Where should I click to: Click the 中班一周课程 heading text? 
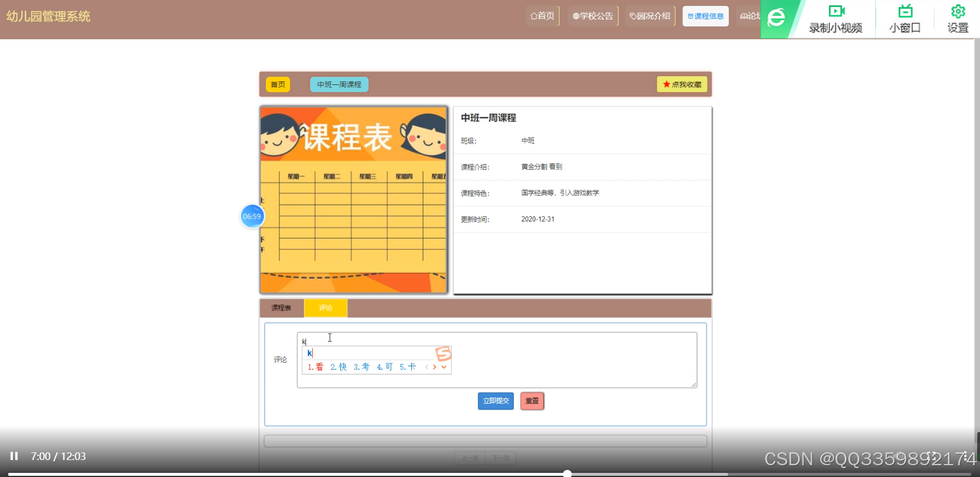tap(489, 118)
